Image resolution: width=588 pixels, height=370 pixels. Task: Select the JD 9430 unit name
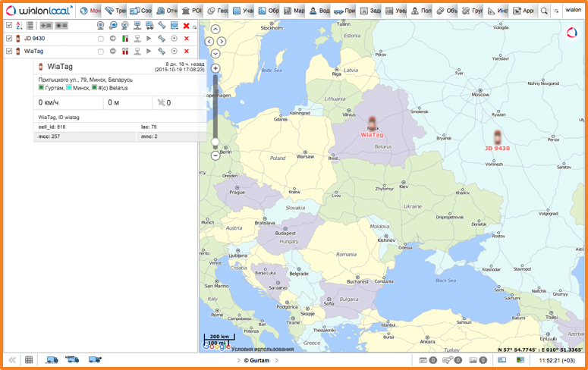click(x=34, y=38)
